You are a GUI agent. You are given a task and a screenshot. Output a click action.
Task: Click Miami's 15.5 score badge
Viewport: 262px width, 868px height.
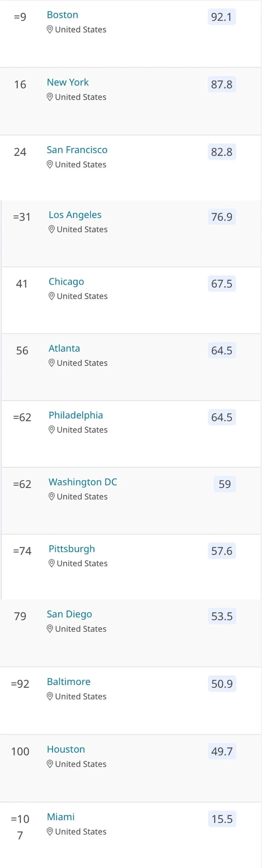click(x=222, y=819)
